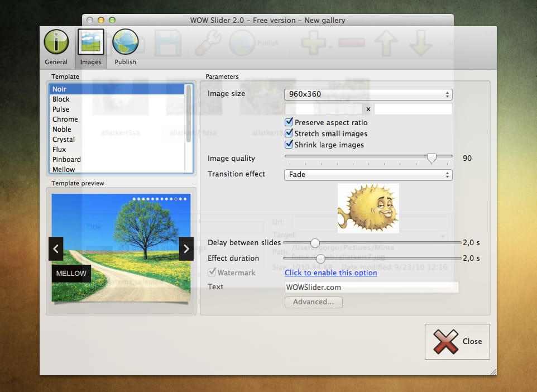Viewport: 537px width, 392px height.
Task: Click the watermark Text input field
Action: tap(372, 287)
